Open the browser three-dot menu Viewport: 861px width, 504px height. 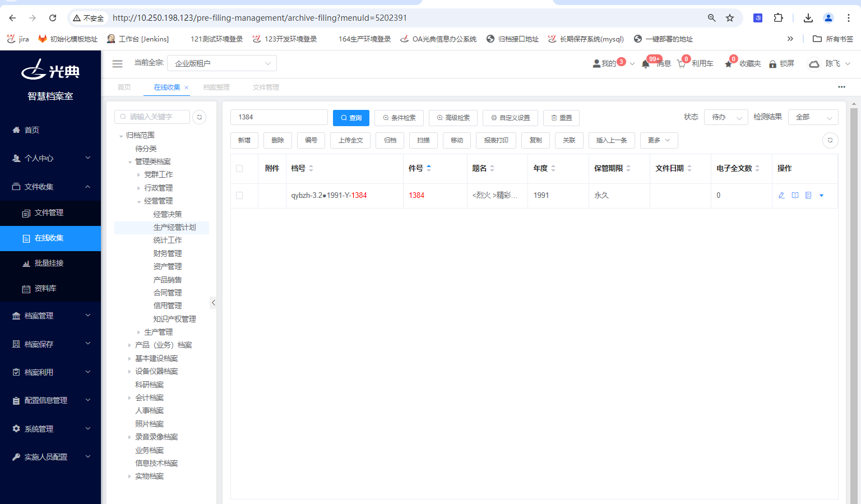[x=848, y=18]
